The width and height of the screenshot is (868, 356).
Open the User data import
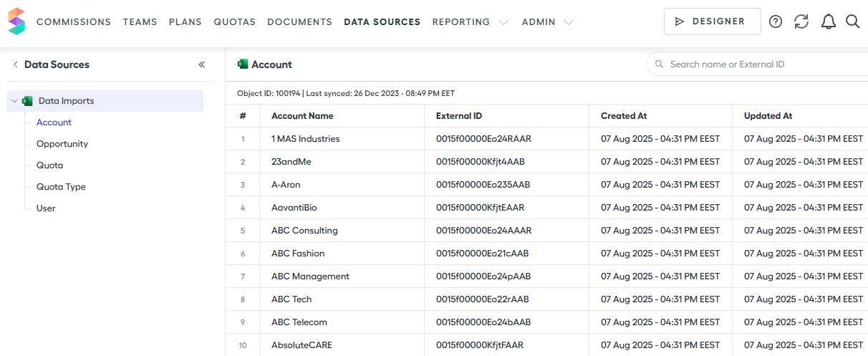(x=46, y=208)
